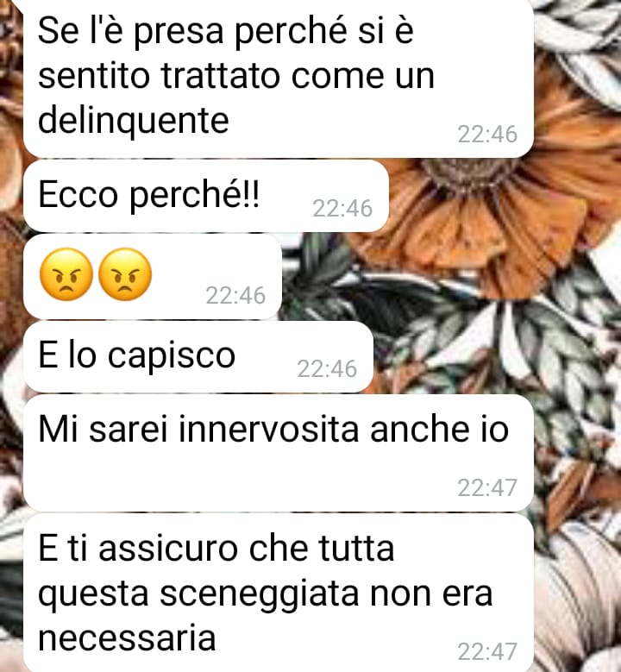Select the message starting 'E ti assicuro che tutta'

coord(279,593)
